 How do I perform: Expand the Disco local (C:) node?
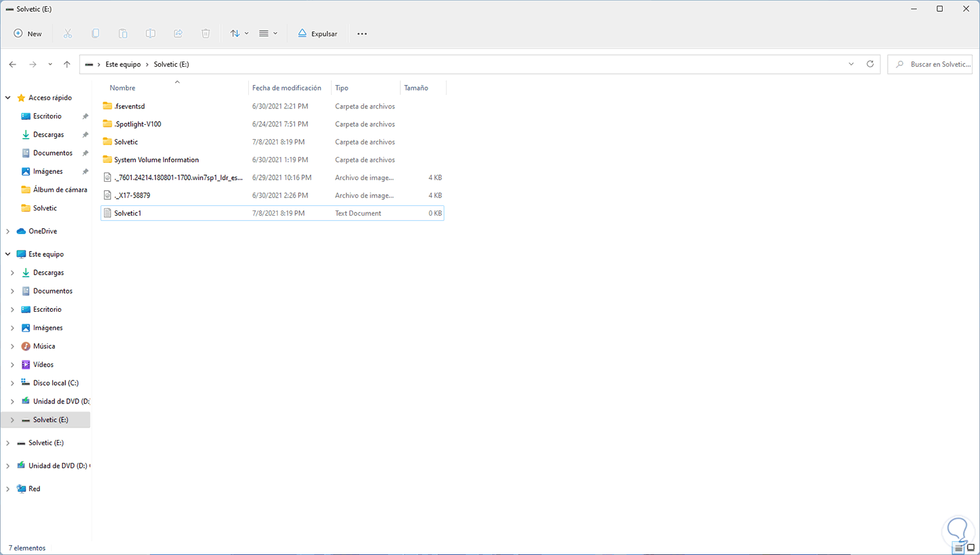point(12,383)
